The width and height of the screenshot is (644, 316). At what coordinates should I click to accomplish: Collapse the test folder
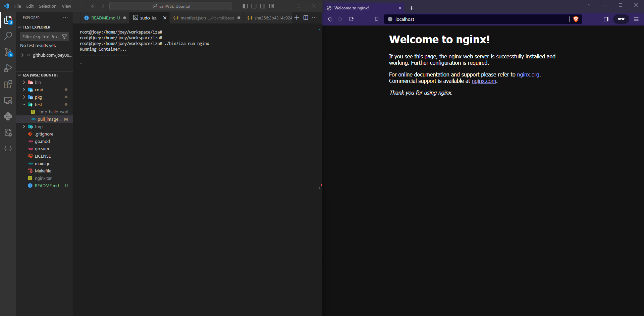coord(24,104)
